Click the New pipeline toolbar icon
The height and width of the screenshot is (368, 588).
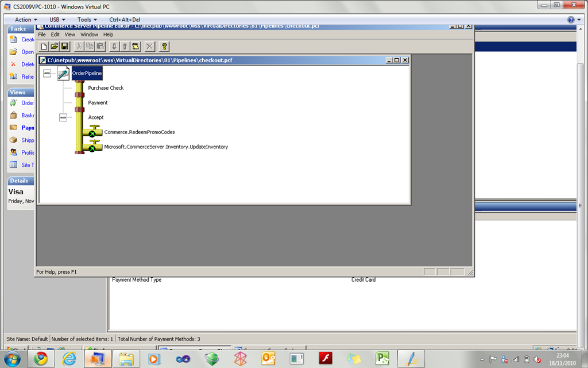[x=44, y=47]
